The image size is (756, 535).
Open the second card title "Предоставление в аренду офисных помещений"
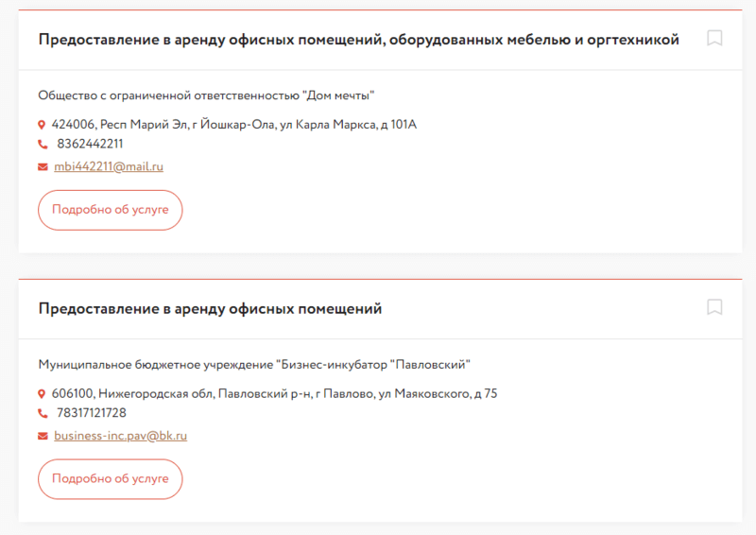pyautogui.click(x=210, y=309)
